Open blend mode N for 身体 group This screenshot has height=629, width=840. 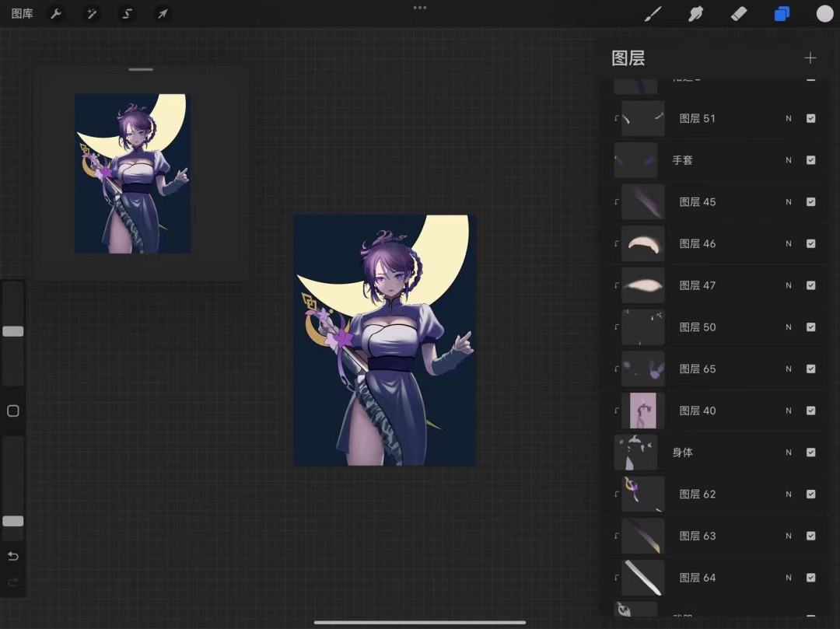[789, 453]
